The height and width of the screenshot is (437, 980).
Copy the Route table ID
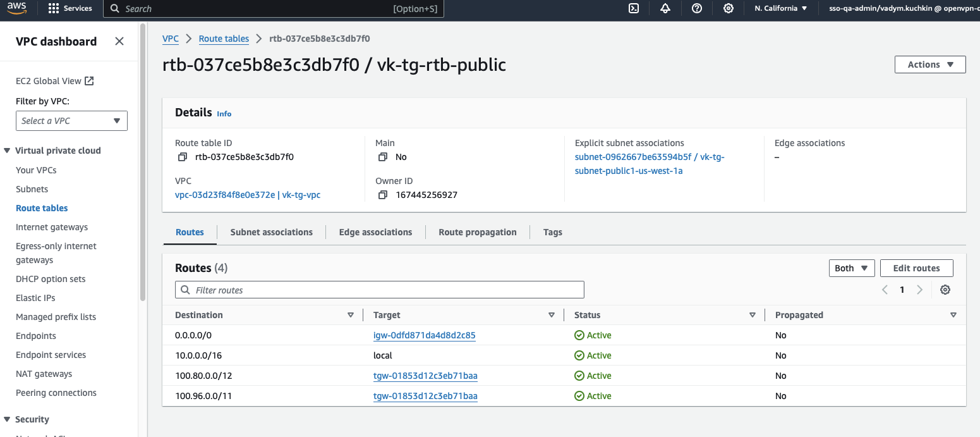tap(183, 157)
